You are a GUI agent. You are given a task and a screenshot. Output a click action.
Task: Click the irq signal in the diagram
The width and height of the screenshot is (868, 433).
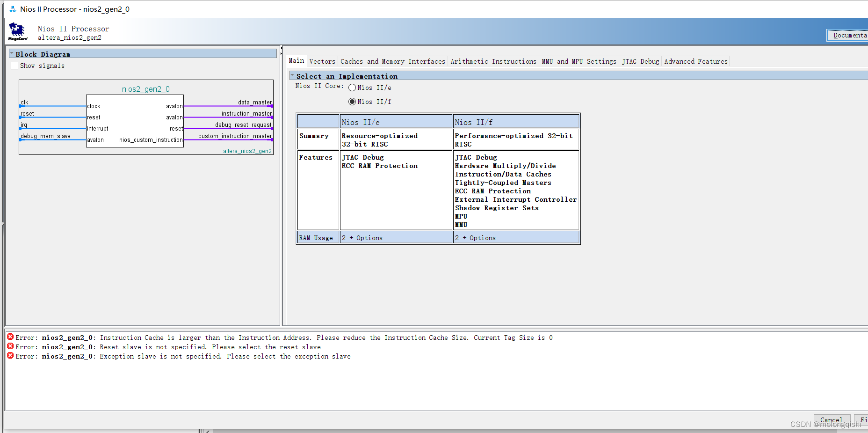point(24,125)
